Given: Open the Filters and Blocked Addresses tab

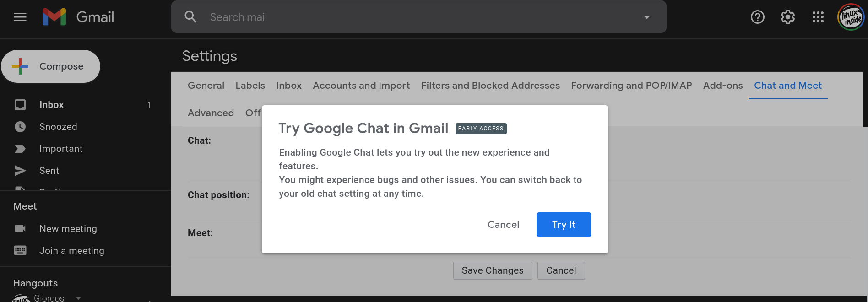Looking at the screenshot, I should pos(490,86).
